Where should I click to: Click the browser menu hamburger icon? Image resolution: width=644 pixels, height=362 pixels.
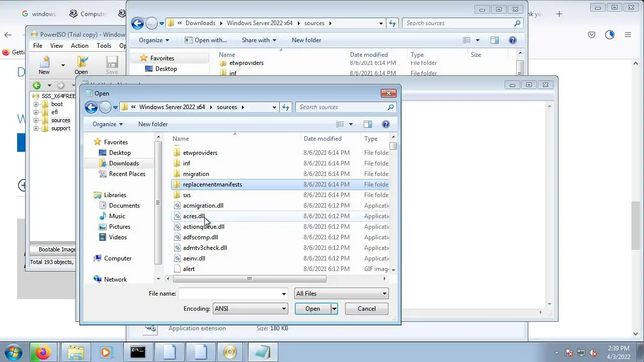628,35
